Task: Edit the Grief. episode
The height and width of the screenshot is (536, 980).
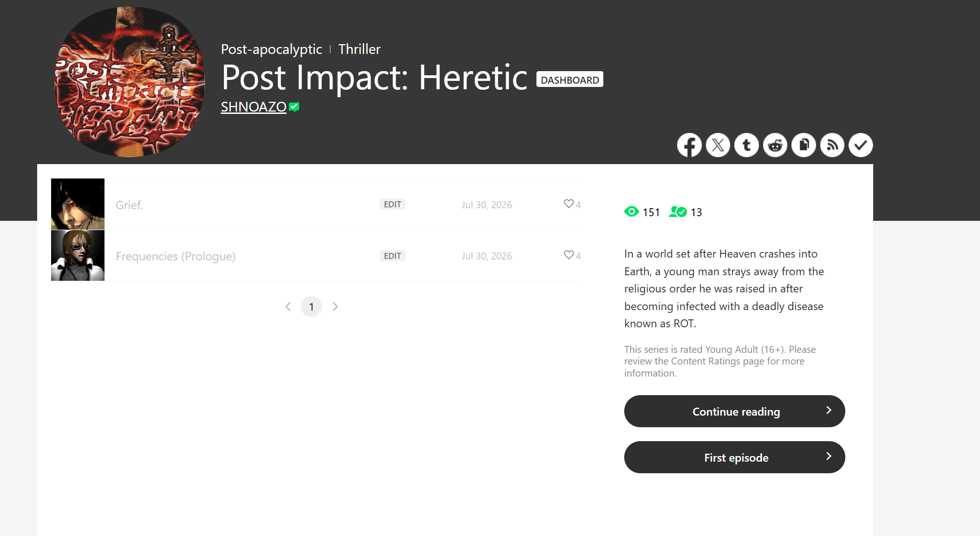Action: tap(392, 205)
